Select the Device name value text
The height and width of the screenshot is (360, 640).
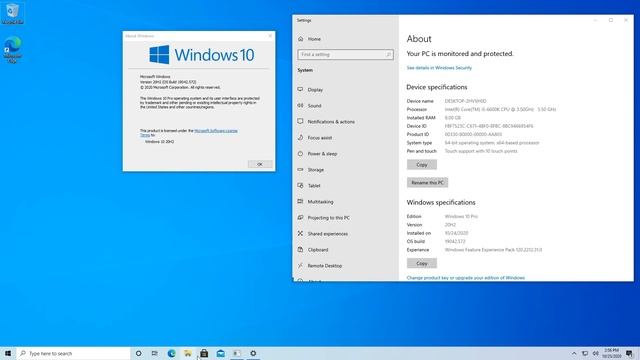(x=465, y=101)
